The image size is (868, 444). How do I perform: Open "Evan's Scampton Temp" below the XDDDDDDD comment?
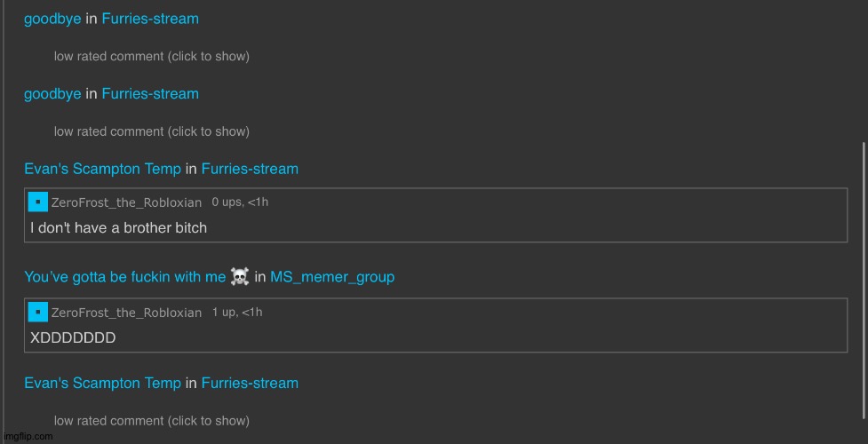102,384
